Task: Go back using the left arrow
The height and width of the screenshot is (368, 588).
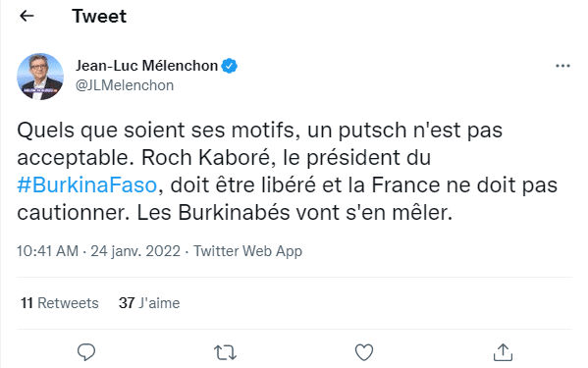Action: (x=27, y=16)
